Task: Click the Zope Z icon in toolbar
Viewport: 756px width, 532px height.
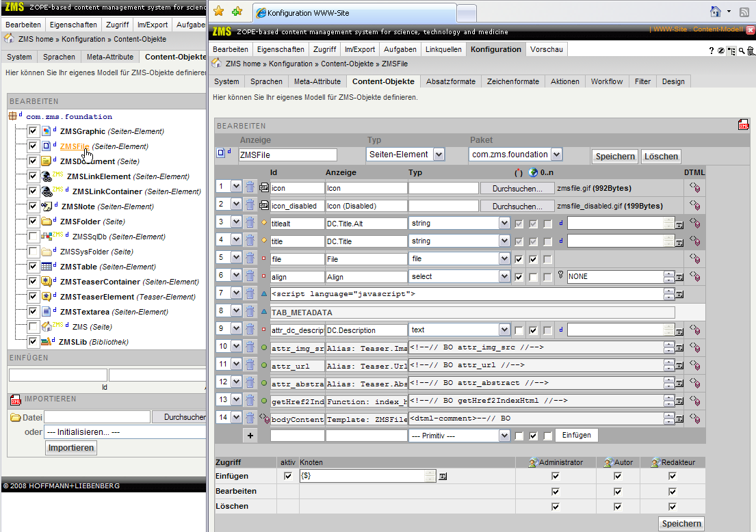Action: click(x=721, y=51)
